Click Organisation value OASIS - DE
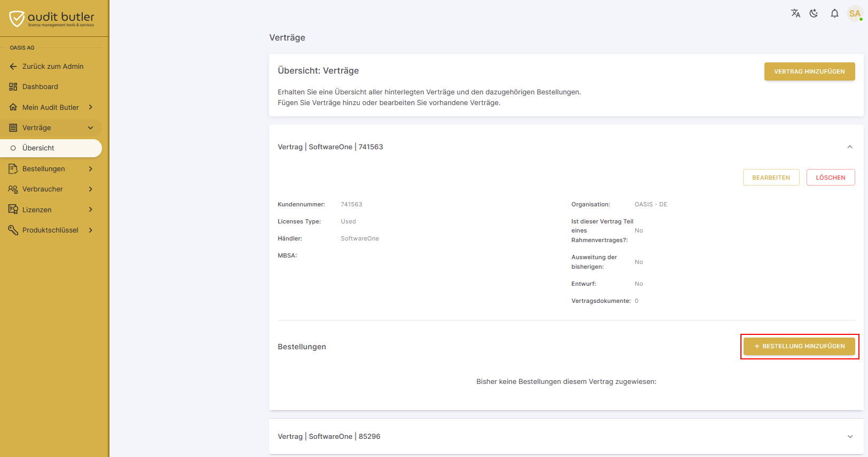 tap(651, 204)
